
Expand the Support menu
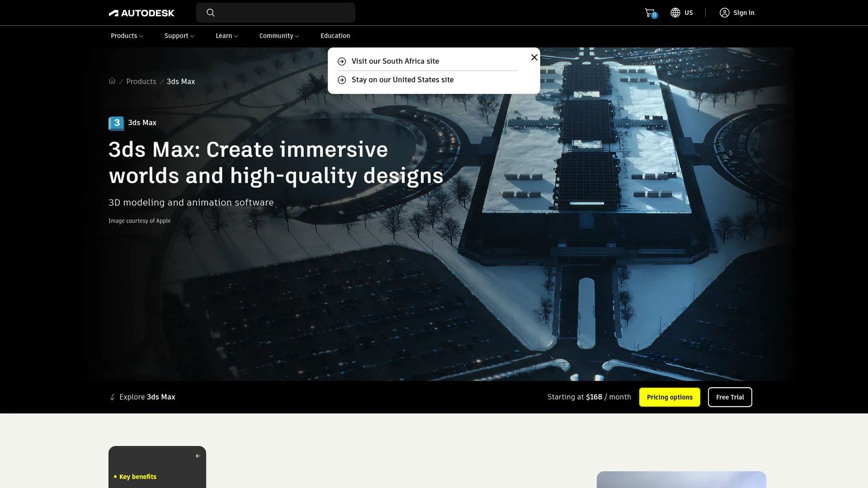coord(179,36)
